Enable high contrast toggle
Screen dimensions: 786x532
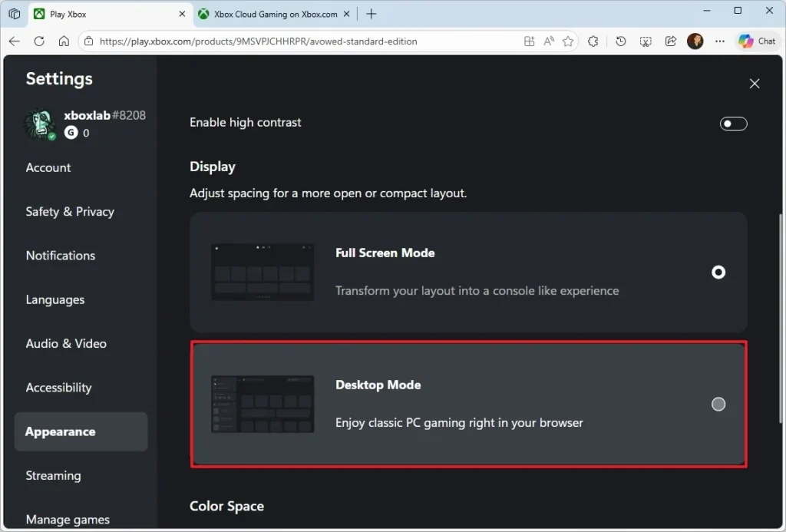click(733, 123)
